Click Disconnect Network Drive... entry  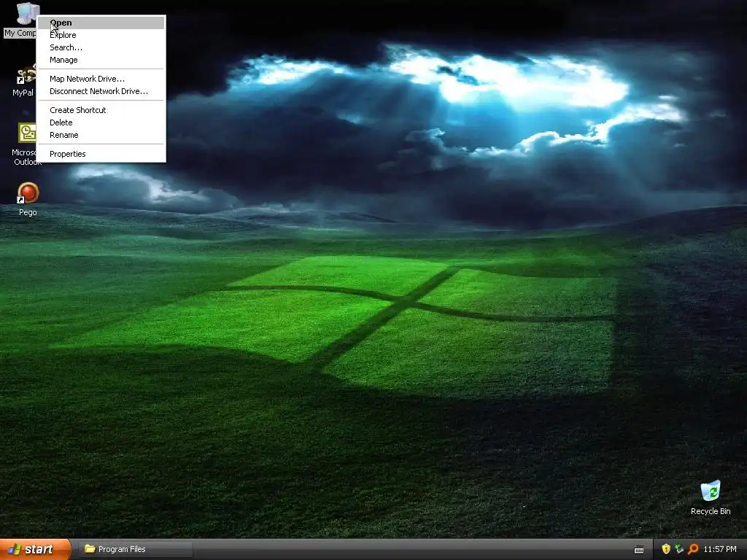pos(101,91)
